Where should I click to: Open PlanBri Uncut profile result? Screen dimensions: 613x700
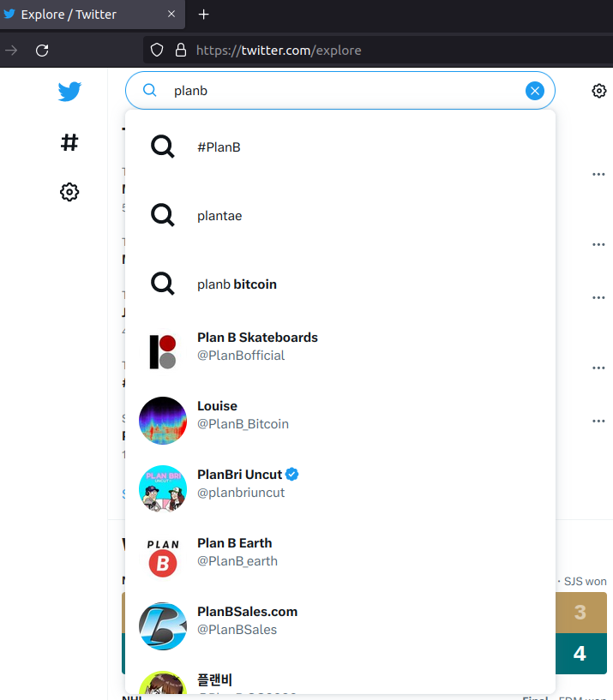point(340,489)
